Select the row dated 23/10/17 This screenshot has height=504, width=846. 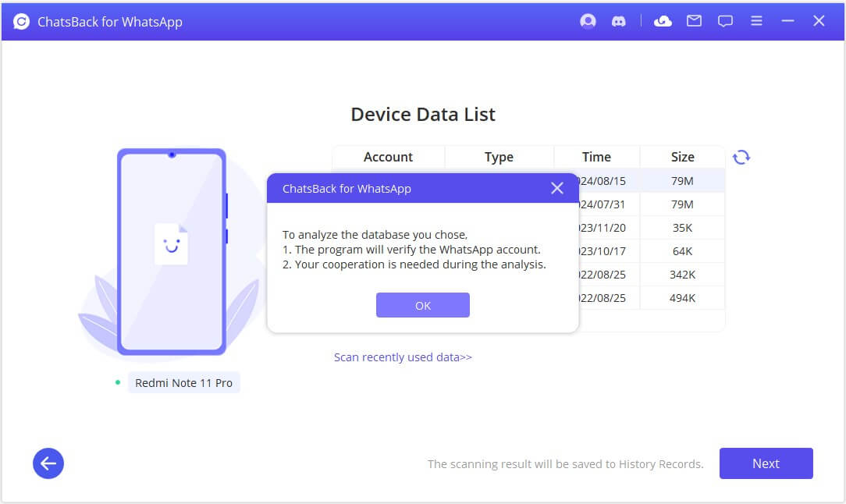(x=651, y=251)
